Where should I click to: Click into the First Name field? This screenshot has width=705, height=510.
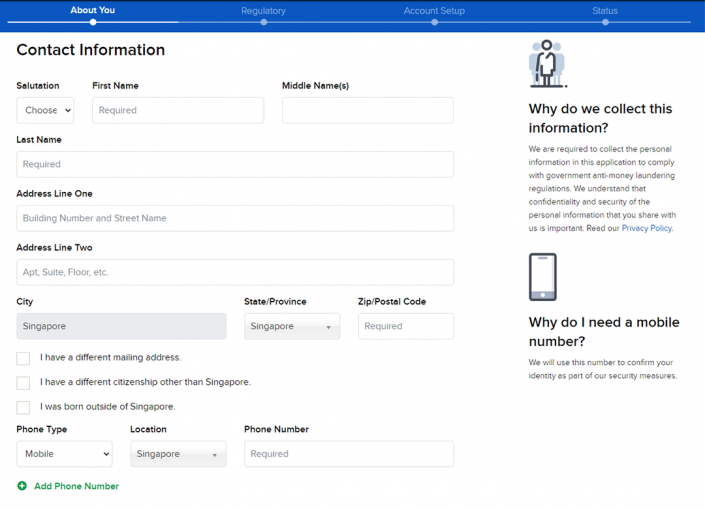tap(178, 111)
